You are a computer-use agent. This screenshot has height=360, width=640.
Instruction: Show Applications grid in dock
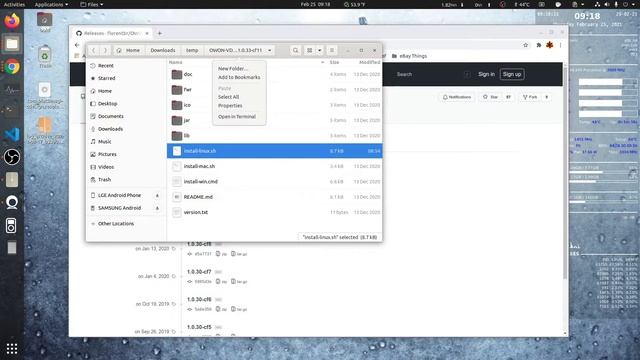(x=12, y=348)
